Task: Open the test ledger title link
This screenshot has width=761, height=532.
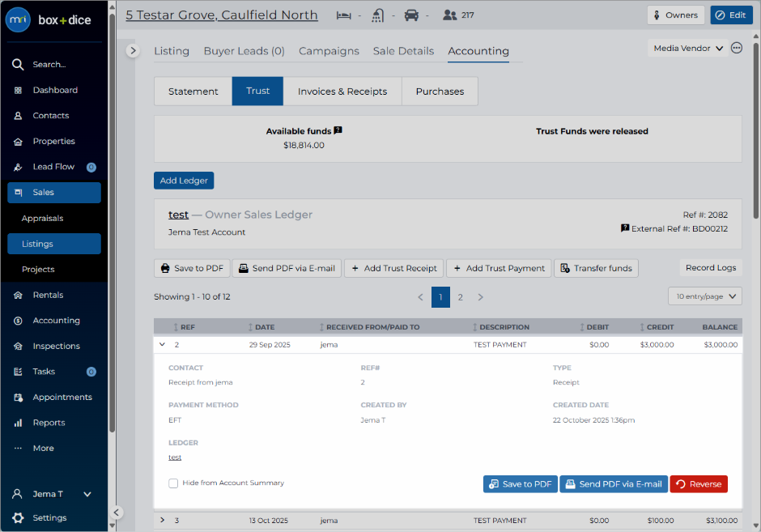Action: pyautogui.click(x=179, y=215)
